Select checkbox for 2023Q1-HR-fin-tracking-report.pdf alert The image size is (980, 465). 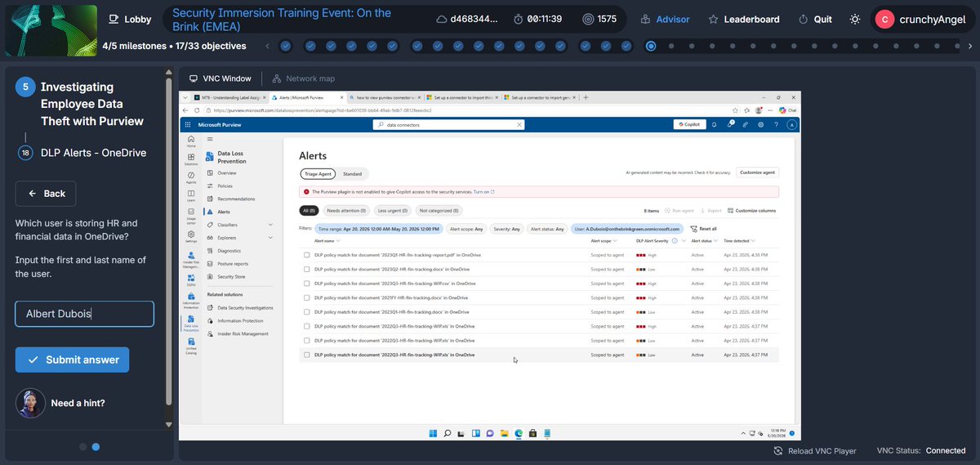click(x=307, y=255)
